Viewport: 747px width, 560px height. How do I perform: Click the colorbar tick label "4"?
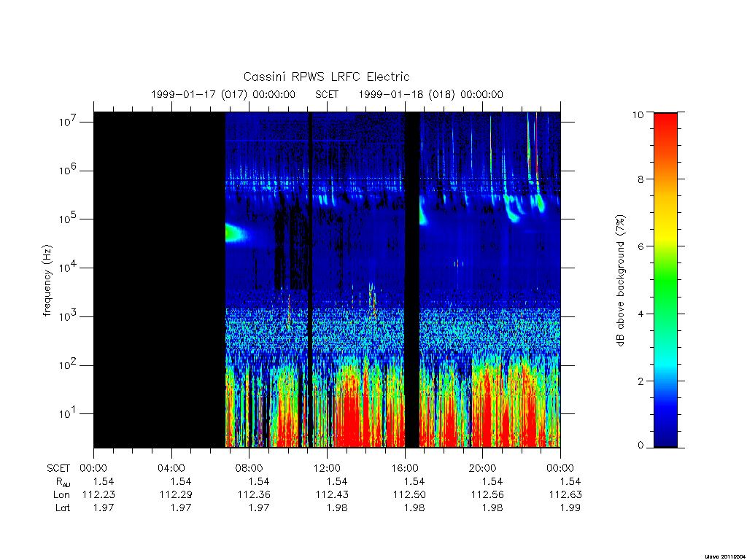(640, 314)
